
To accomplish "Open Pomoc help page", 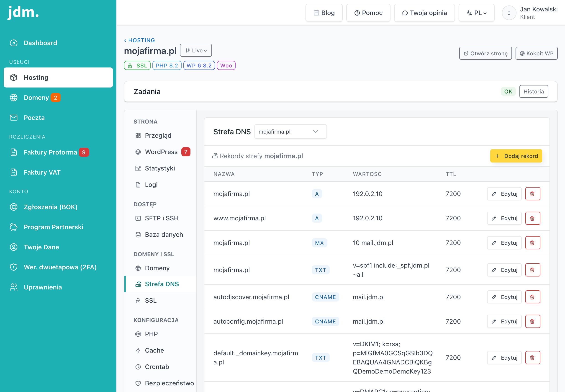I will coord(368,13).
